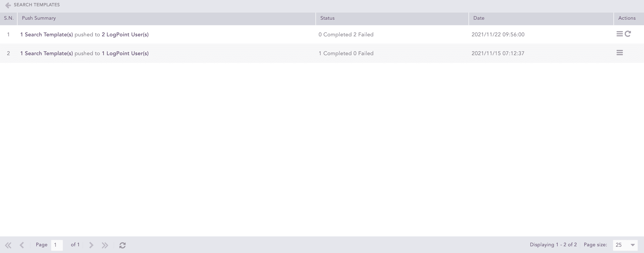Sort by the Status column header
The width and height of the screenshot is (644, 253).
coord(327,18)
